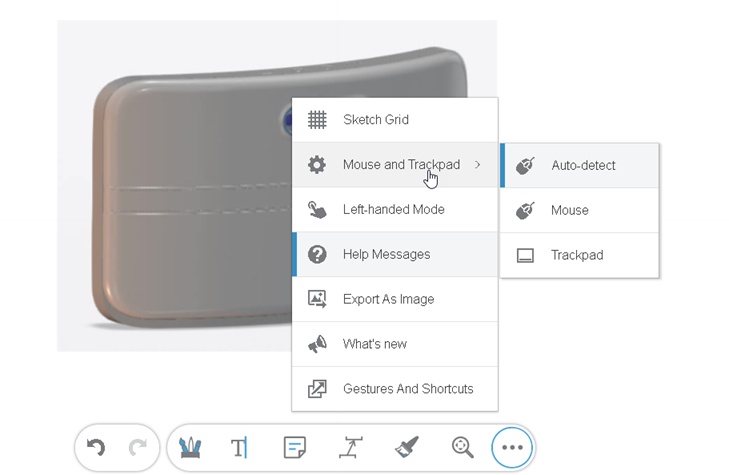729x475 pixels.
Task: Click the Export As Image picture icon
Action: point(317,299)
